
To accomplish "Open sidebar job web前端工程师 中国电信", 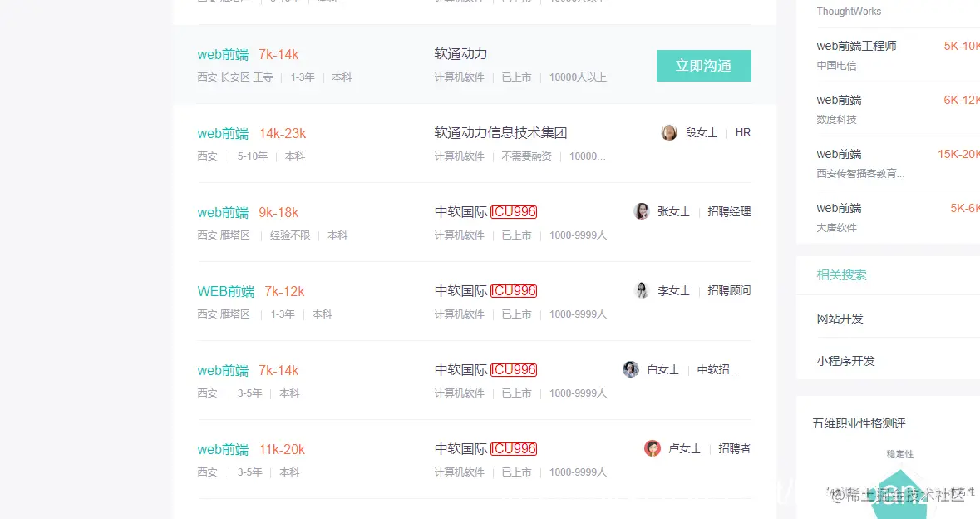I will pos(856,46).
